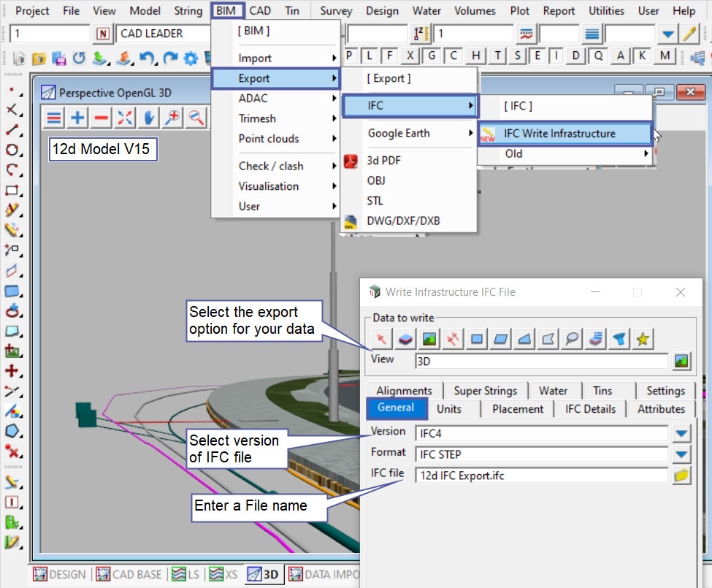Click the blue gear settings icon
The image size is (712, 588).
coord(191,58)
